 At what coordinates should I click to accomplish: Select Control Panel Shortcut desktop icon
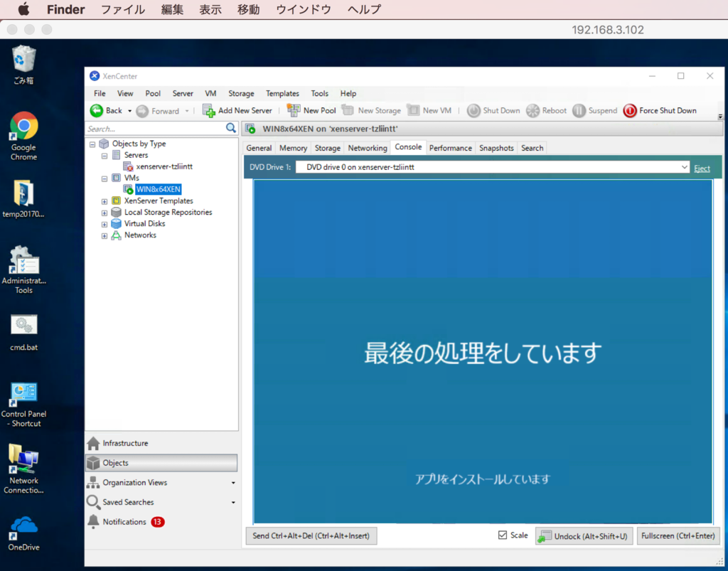[x=23, y=405]
